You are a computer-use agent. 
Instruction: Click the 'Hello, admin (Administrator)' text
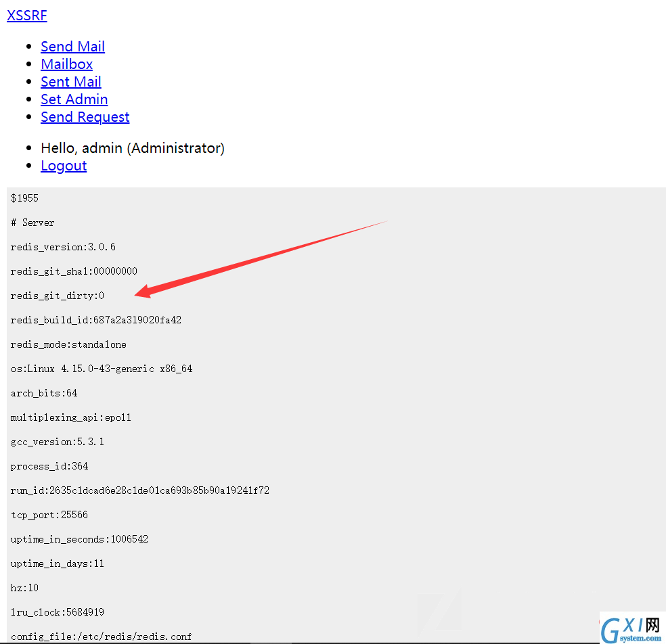pyautogui.click(x=133, y=148)
